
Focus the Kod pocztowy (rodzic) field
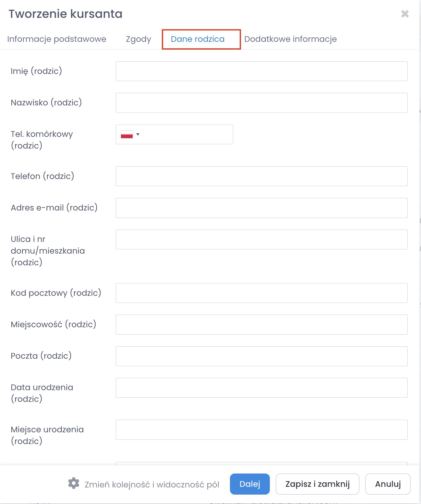coord(261,293)
